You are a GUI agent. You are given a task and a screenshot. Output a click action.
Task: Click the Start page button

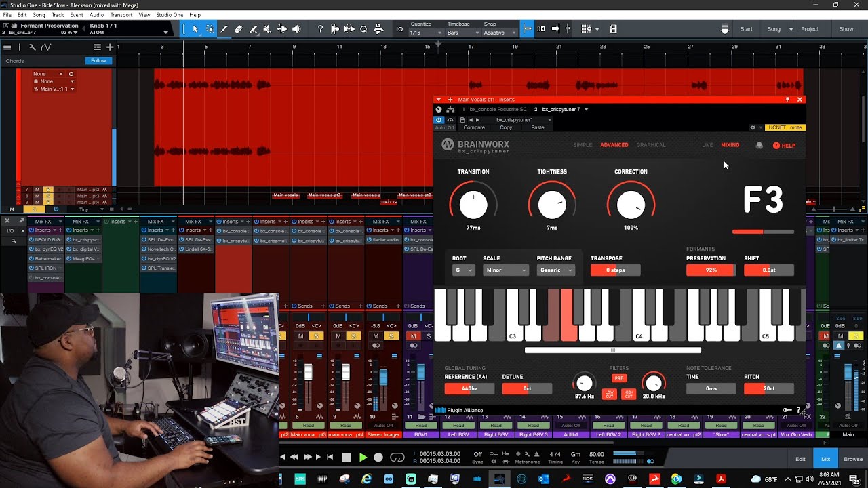pyautogui.click(x=747, y=29)
